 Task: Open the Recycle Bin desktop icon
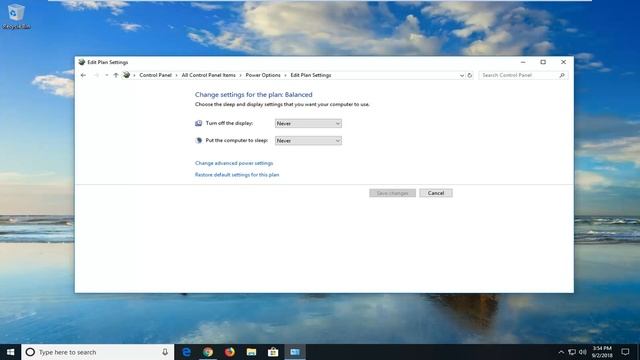[16, 16]
